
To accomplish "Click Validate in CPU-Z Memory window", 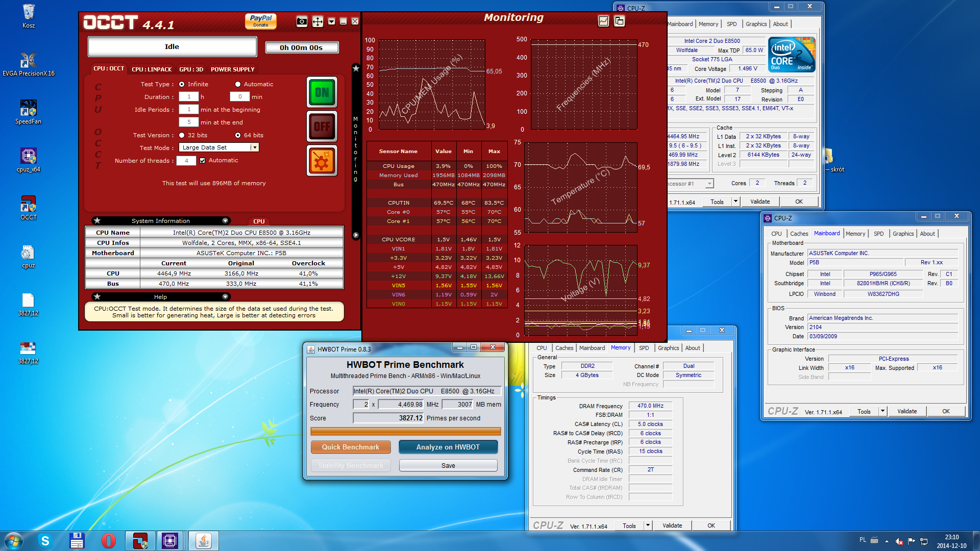I will click(672, 525).
